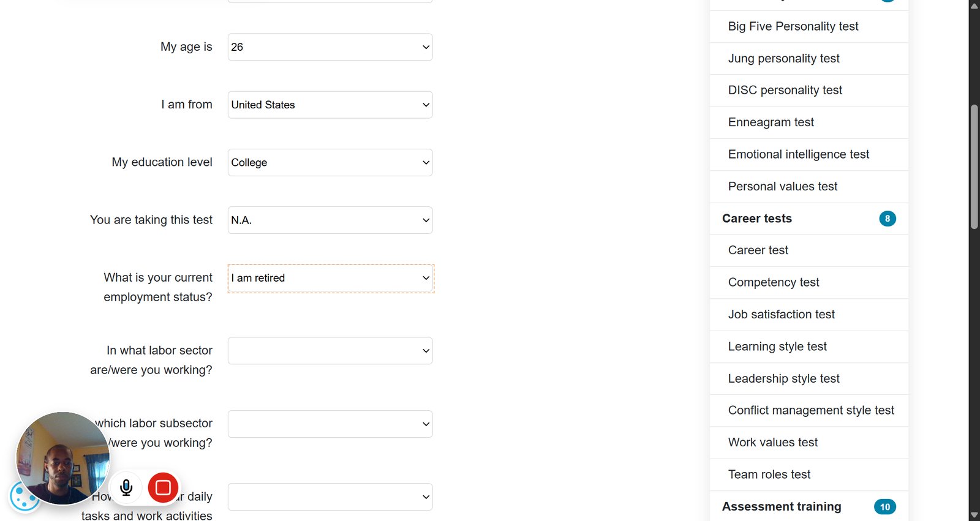The height and width of the screenshot is (521, 980).
Task: Click the webcam preview bubble
Action: click(62, 458)
